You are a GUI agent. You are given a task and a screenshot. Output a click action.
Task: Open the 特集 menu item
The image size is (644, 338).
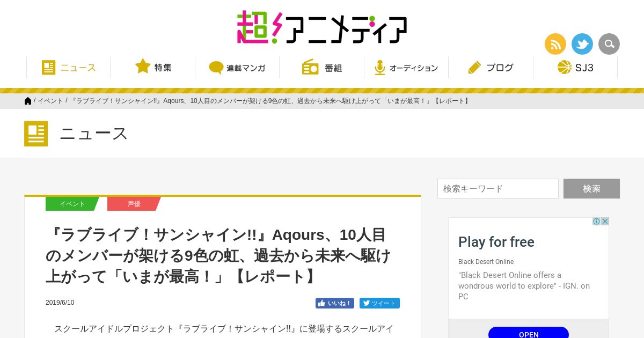pyautogui.click(x=153, y=68)
